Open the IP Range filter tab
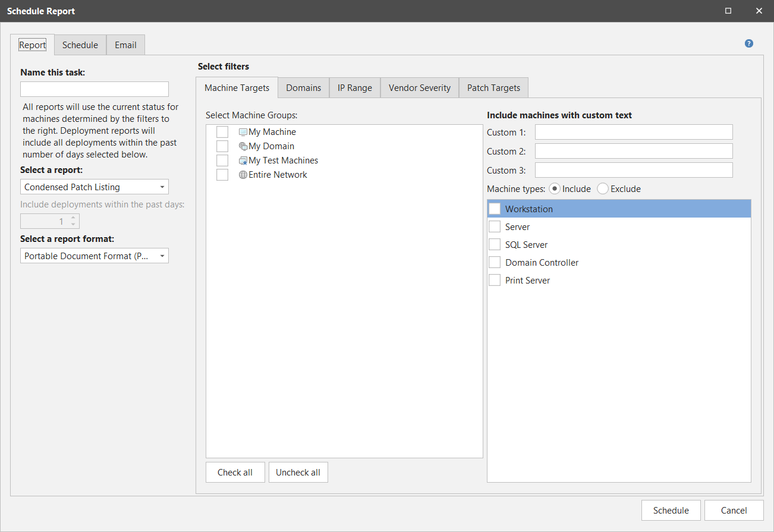Image resolution: width=774 pixels, height=532 pixels. pos(355,87)
